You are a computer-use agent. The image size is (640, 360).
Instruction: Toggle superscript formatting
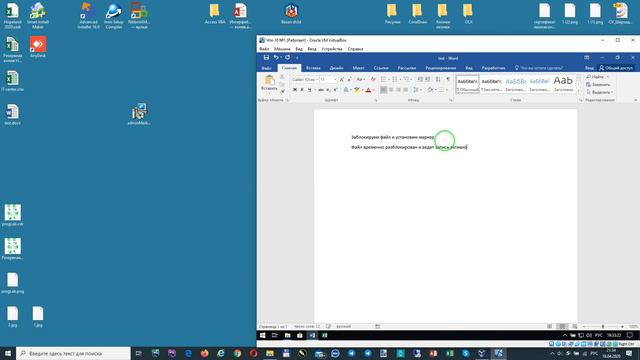335,90
